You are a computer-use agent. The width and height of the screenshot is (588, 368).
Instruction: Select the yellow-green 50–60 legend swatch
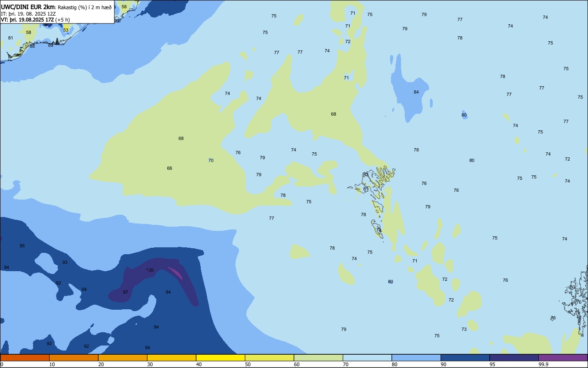pos(269,357)
